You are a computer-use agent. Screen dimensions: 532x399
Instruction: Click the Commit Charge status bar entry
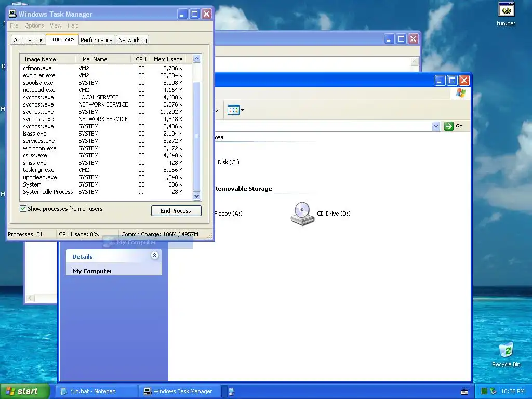pyautogui.click(x=160, y=234)
